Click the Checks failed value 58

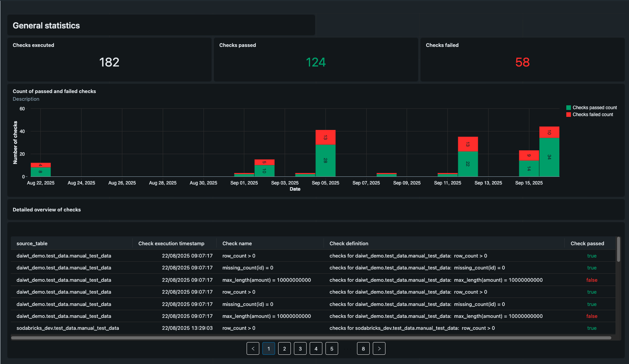click(522, 62)
